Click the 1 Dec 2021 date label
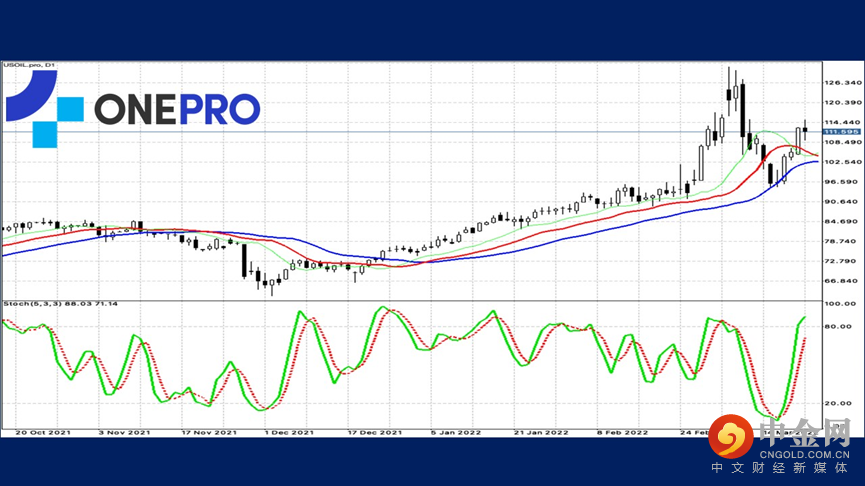The image size is (865, 486). tap(288, 433)
